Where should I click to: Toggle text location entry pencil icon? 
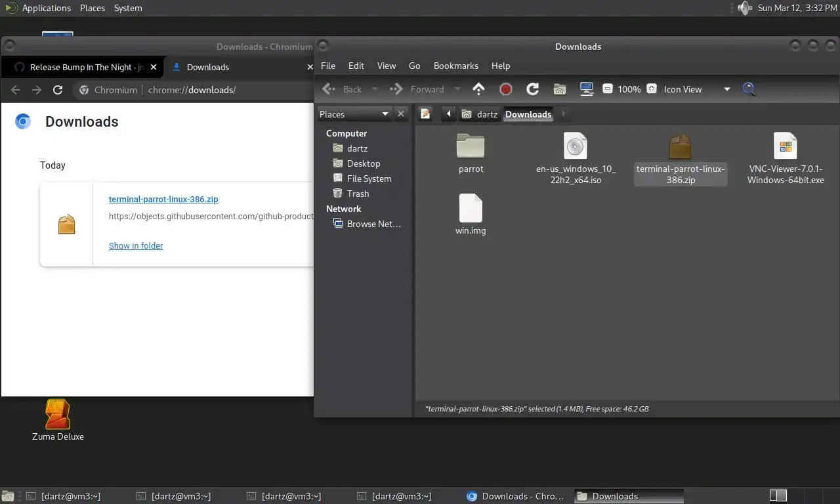point(425,114)
